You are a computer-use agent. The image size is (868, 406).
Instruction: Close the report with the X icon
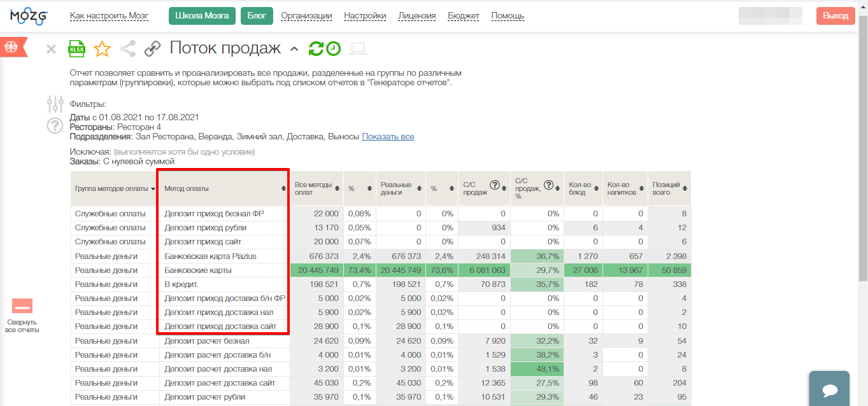(52, 49)
